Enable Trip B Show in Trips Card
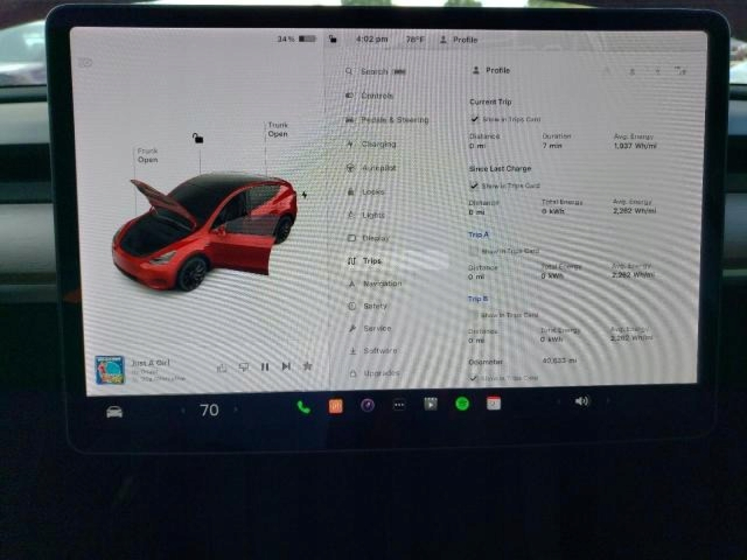 pyautogui.click(x=473, y=315)
